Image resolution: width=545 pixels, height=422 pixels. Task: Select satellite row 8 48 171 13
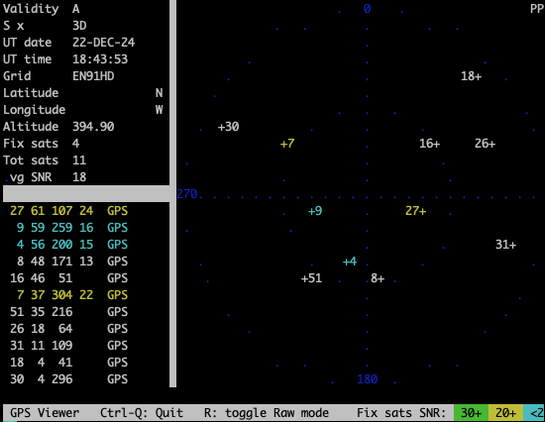[x=72, y=261]
